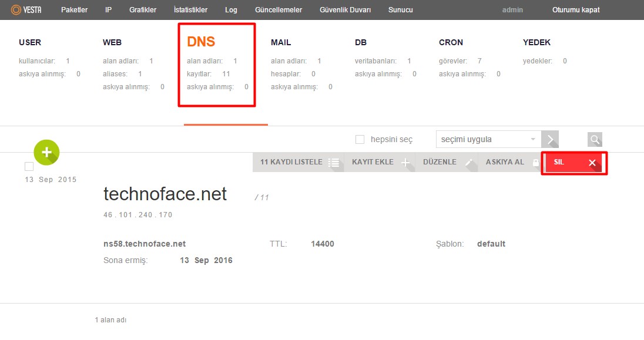
Task: Click the pencil icon beside DÜZENLE
Action: click(469, 163)
